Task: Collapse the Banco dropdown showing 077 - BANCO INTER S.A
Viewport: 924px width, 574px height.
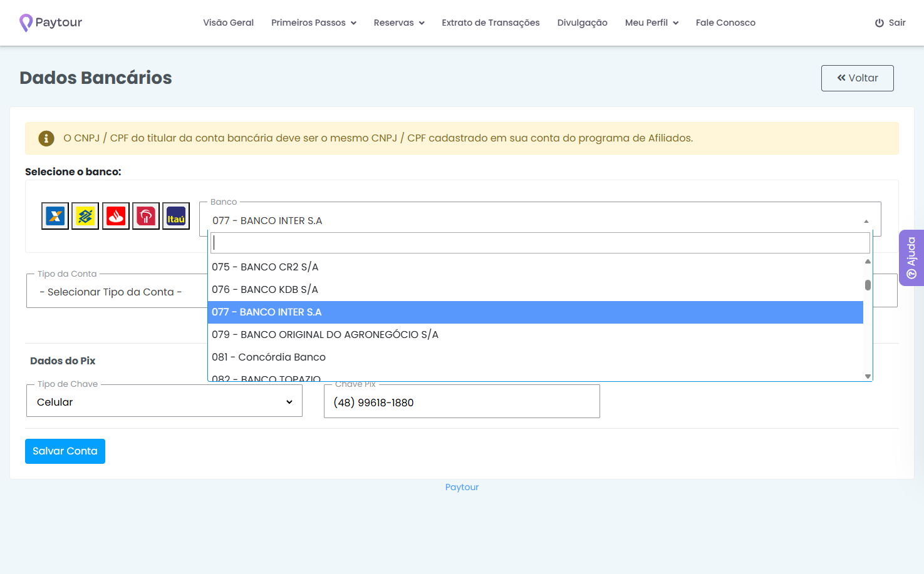Action: click(540, 220)
